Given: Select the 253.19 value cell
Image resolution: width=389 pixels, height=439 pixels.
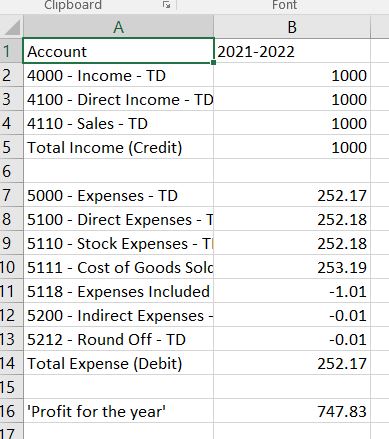Looking at the screenshot, I should click(x=292, y=267).
